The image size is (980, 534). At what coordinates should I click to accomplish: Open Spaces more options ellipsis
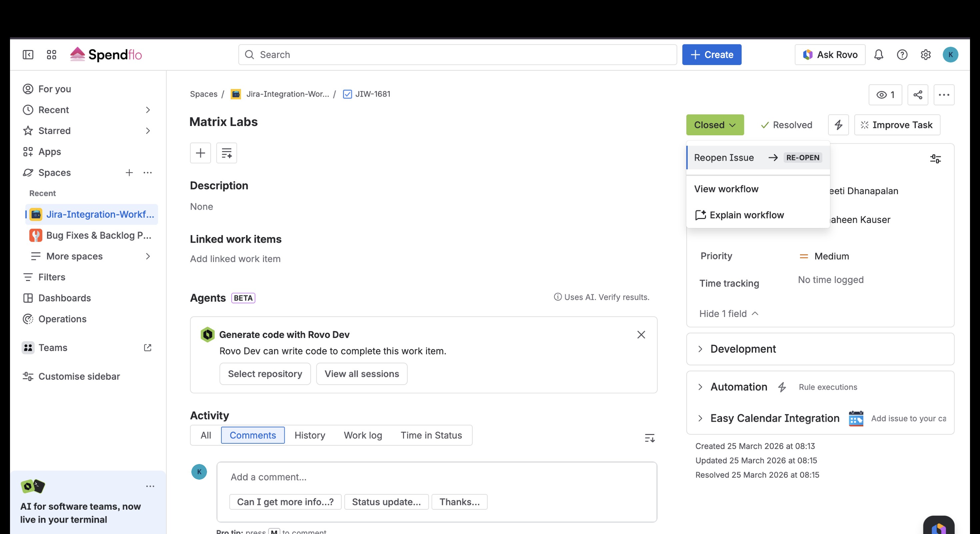point(148,173)
